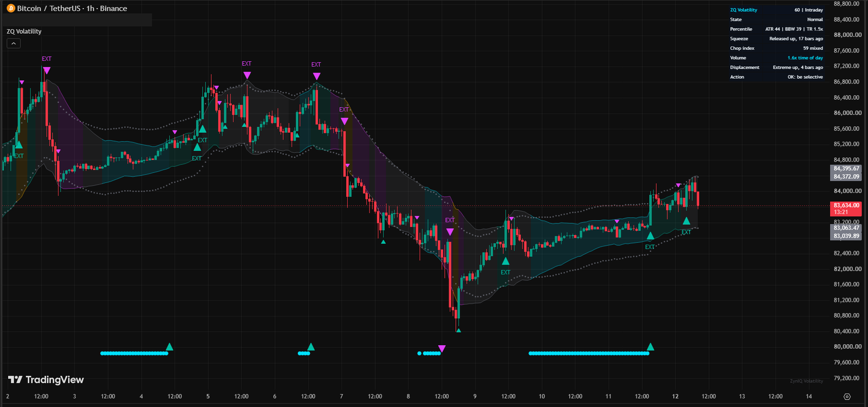Click 'Released up, 17 bars ago' value
868x407 pixels.
tap(796, 39)
